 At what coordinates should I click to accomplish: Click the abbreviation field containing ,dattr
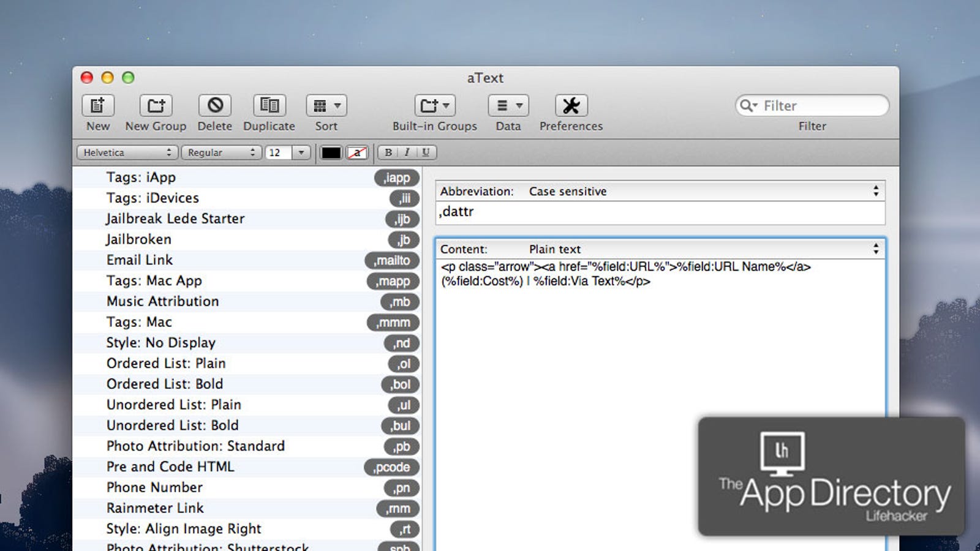660,212
